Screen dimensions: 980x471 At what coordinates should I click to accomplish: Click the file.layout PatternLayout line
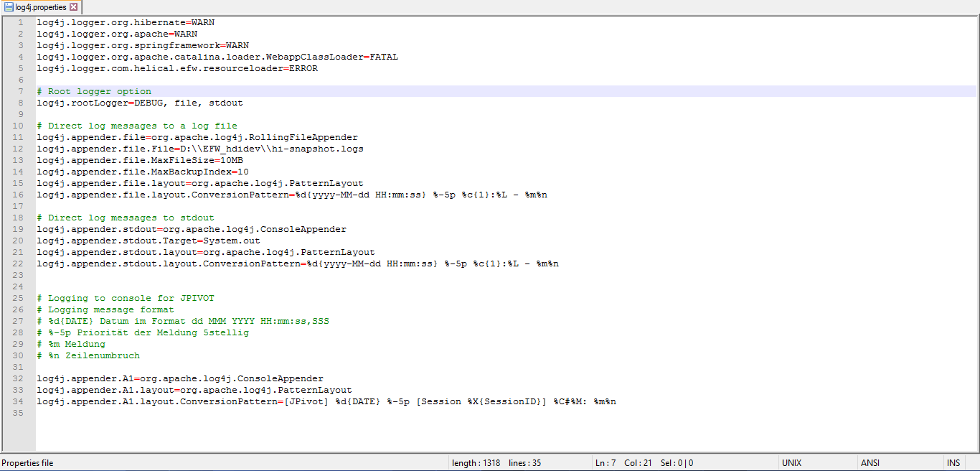[200, 183]
